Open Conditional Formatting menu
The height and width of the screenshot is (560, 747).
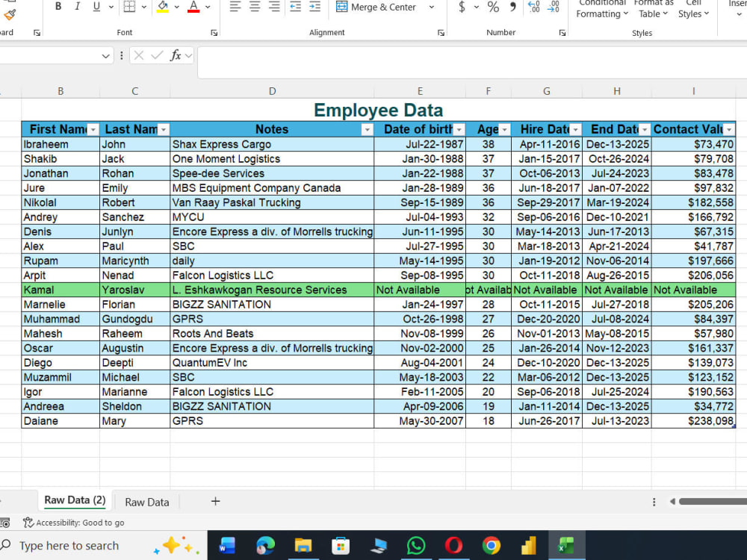click(602, 8)
